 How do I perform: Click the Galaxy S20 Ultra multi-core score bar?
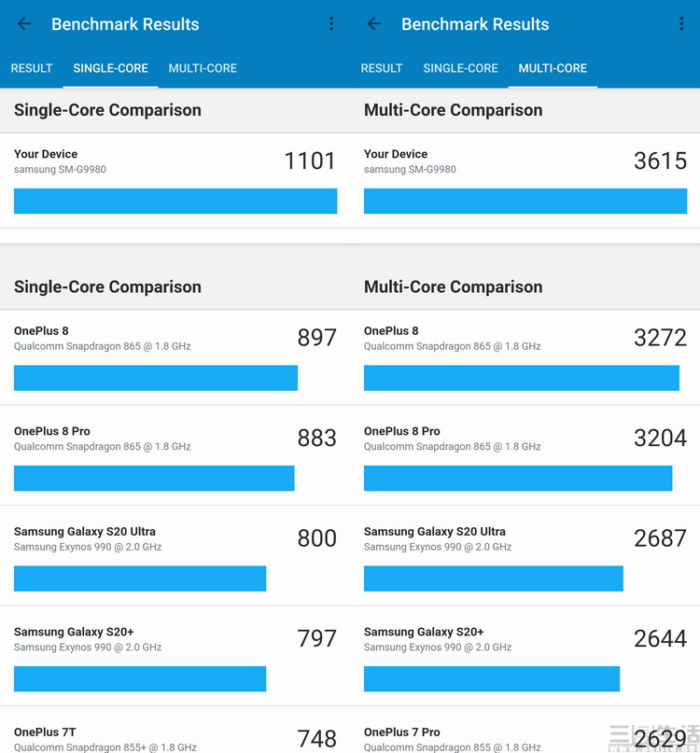(494, 579)
